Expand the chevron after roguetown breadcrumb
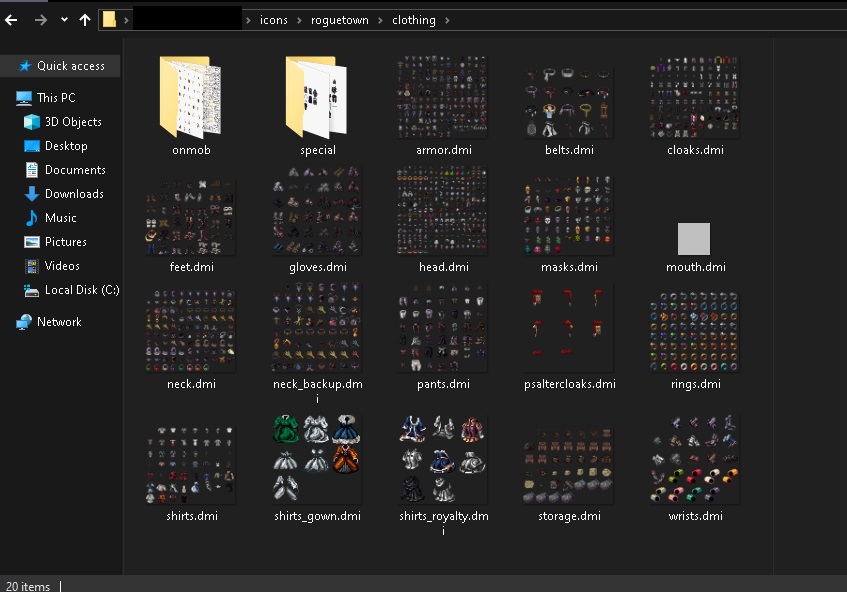This screenshot has height=592, width=847. pos(380,21)
